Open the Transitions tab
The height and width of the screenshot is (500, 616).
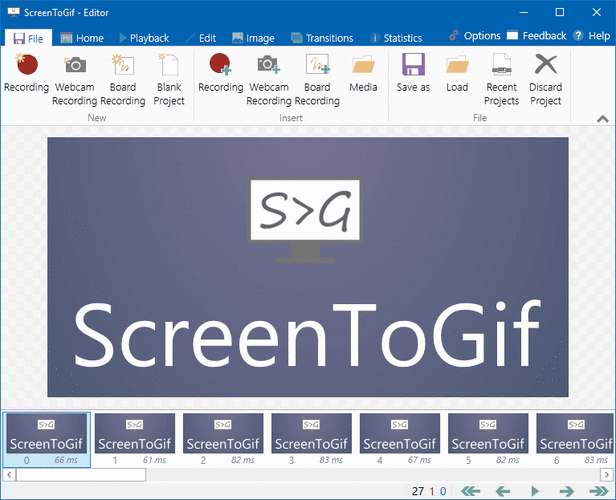(x=323, y=38)
